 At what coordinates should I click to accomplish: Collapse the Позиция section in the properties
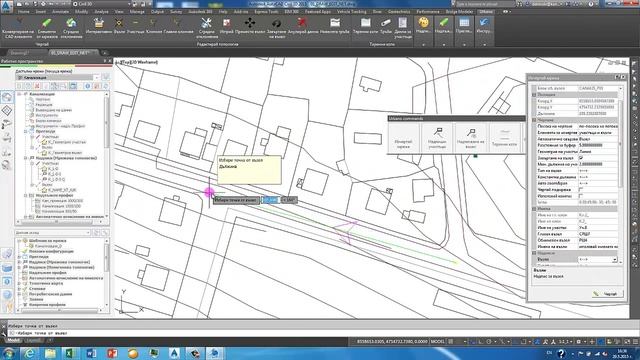coord(534,95)
